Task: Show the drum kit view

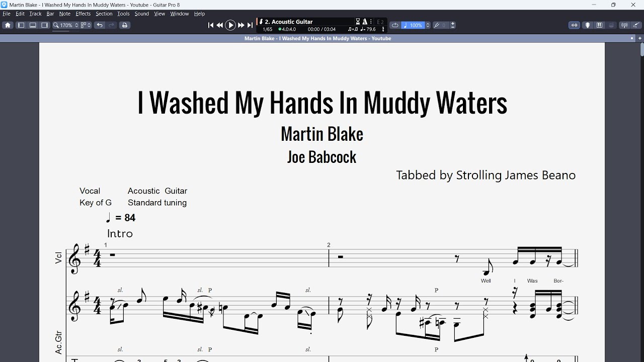Action: point(611,25)
